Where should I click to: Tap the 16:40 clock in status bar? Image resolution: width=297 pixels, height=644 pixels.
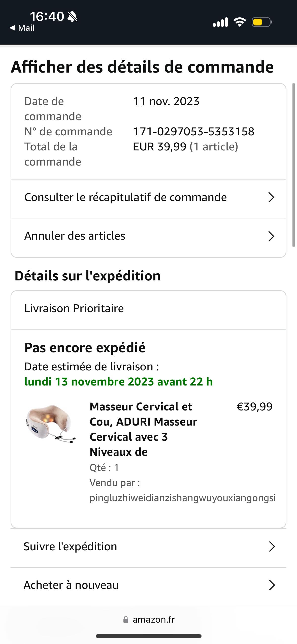[47, 17]
